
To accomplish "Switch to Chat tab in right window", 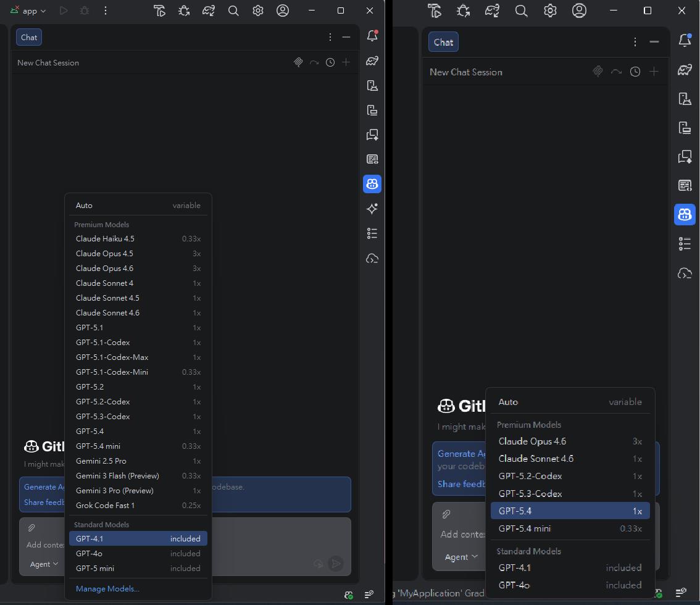I will (x=443, y=42).
